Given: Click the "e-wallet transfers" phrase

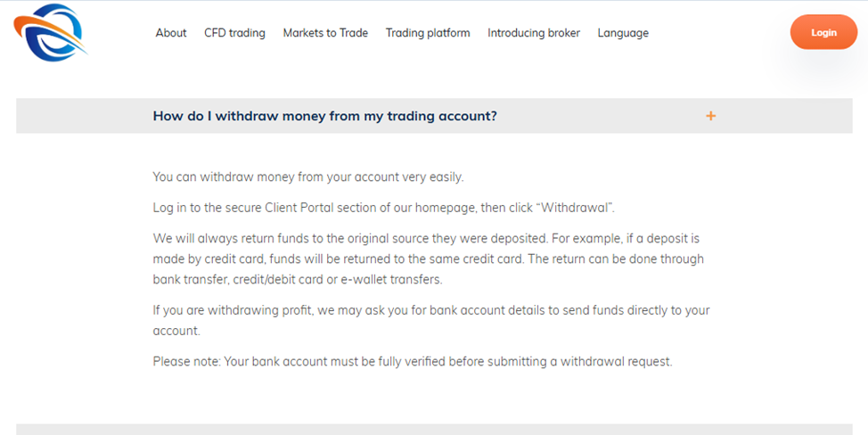Looking at the screenshot, I should pyautogui.click(x=392, y=279).
